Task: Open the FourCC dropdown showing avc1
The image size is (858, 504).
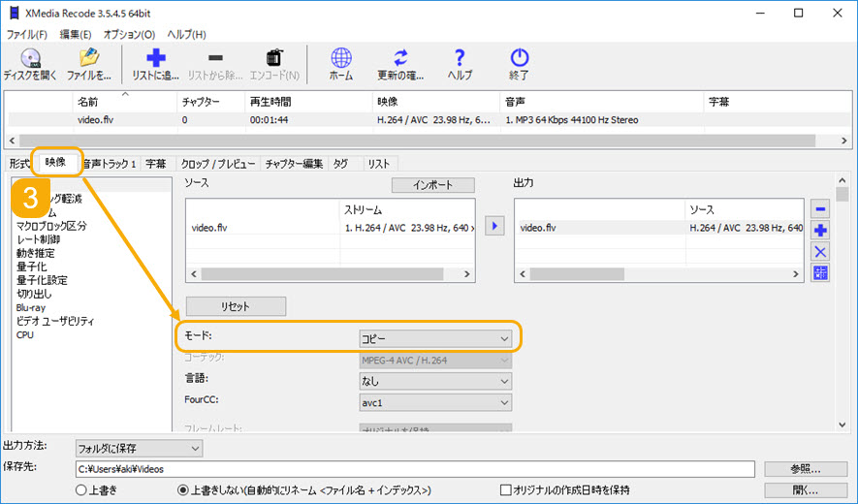Action: click(x=435, y=403)
